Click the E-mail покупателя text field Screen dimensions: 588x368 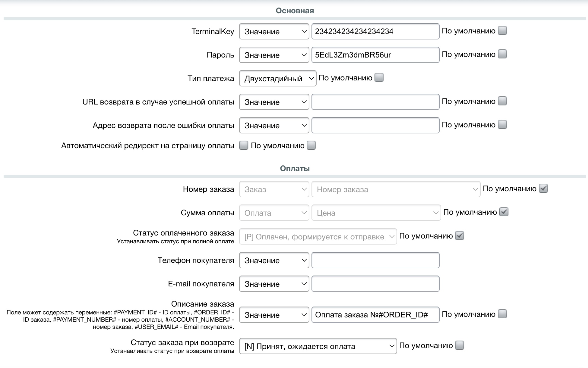point(375,284)
